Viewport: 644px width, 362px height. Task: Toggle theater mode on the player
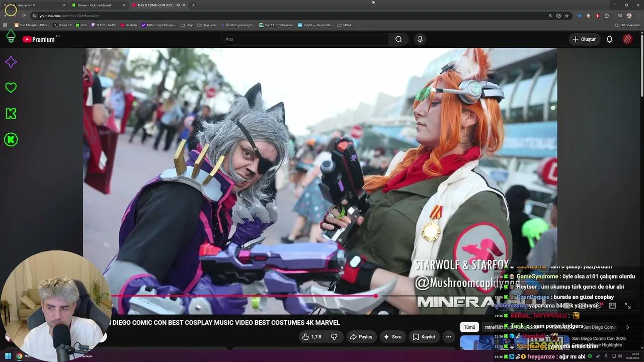(x=612, y=305)
